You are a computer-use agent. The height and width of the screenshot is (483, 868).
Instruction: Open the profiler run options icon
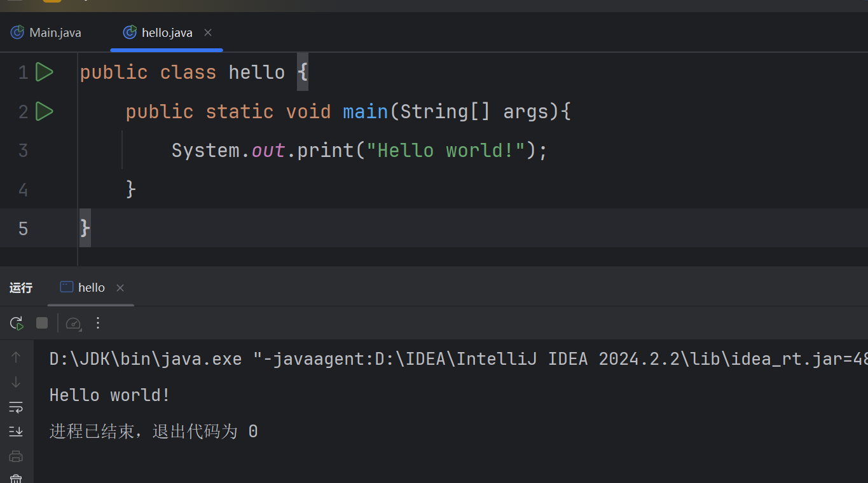74,323
